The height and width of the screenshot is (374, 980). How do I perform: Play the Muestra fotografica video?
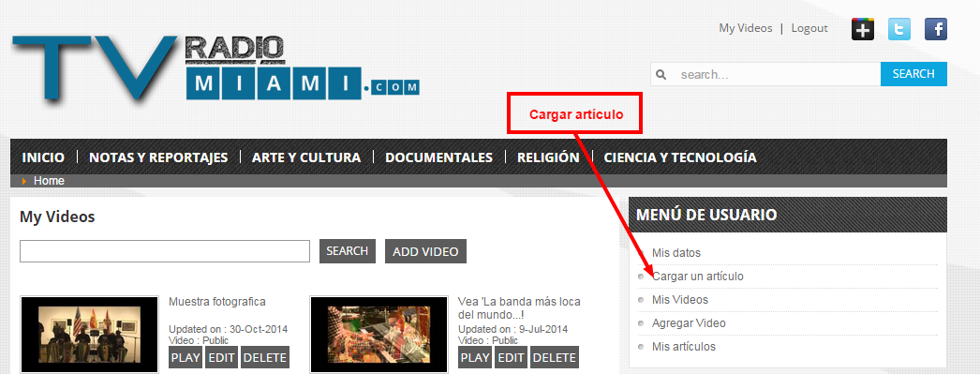[x=186, y=358]
